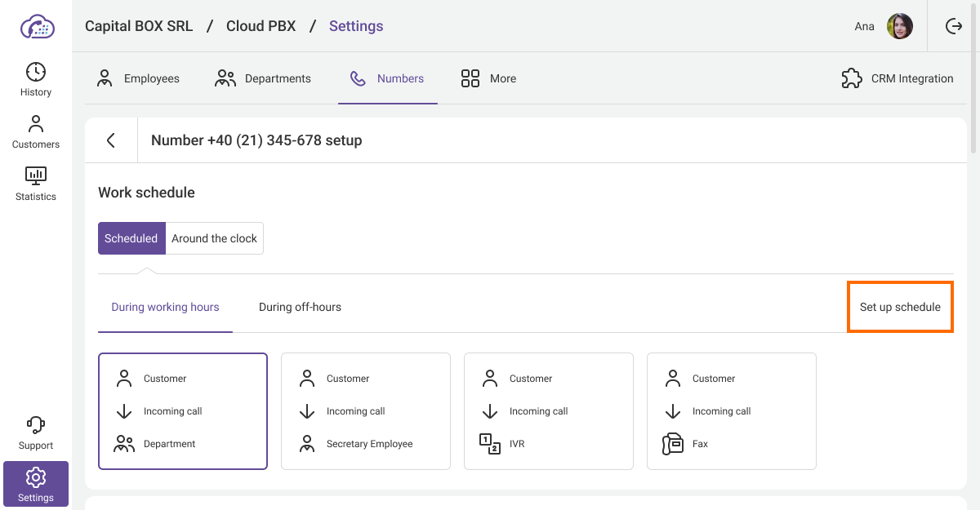Screen dimensions: 980x510
Task: Open the Statistics sidebar section
Action: tap(36, 184)
